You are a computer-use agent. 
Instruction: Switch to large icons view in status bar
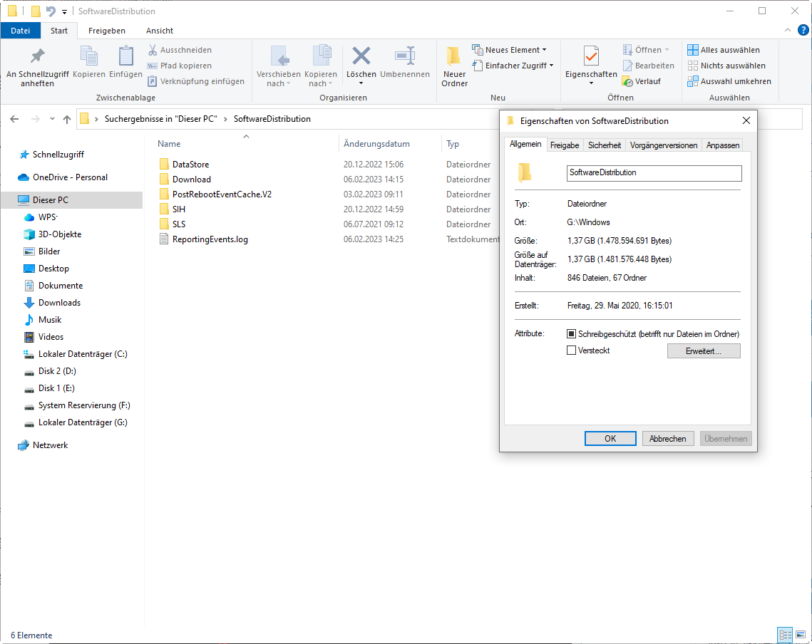coord(800,635)
